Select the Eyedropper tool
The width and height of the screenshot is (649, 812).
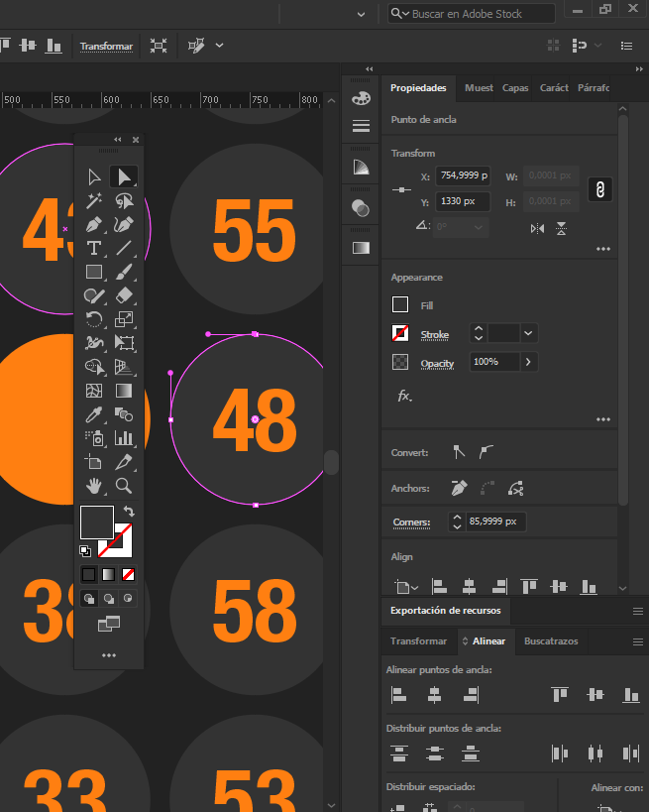94,414
